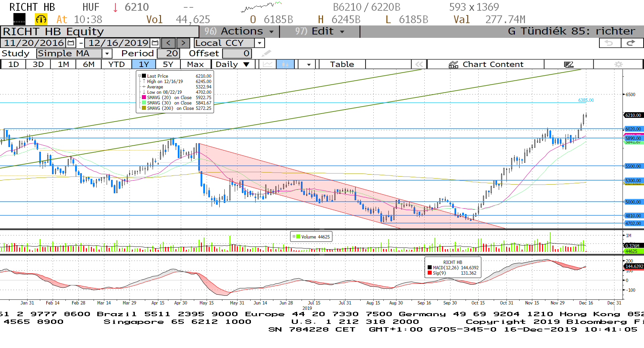Expand the Volume legend box
The height and width of the screenshot is (348, 644).
click(294, 236)
